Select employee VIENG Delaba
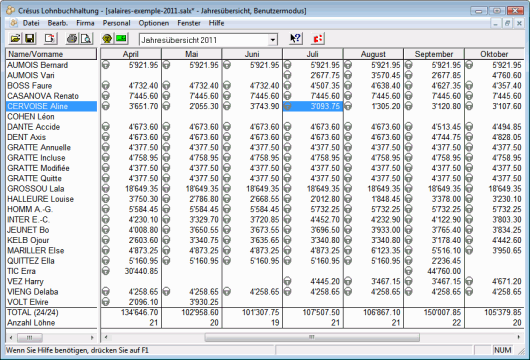This screenshot has width=530, height=360. click(x=51, y=292)
